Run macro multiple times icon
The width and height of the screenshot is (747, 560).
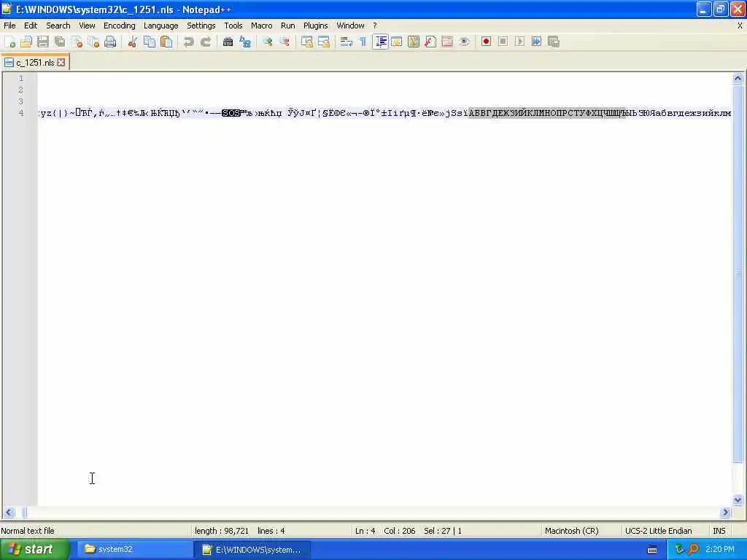tap(536, 42)
